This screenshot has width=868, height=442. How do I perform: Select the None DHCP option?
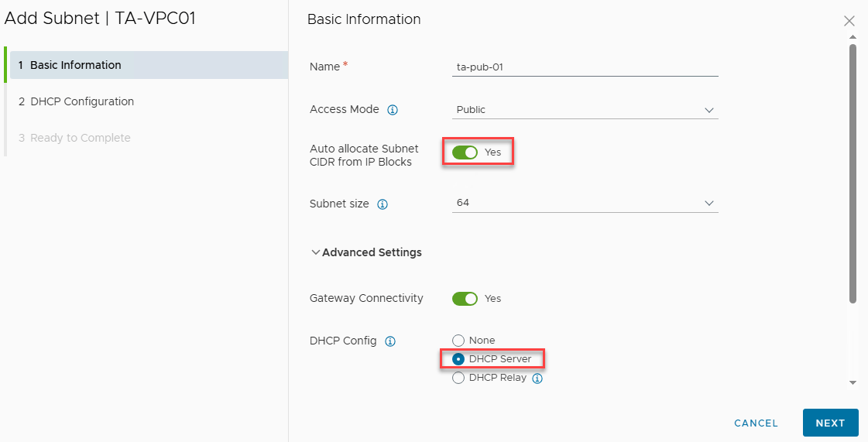458,341
